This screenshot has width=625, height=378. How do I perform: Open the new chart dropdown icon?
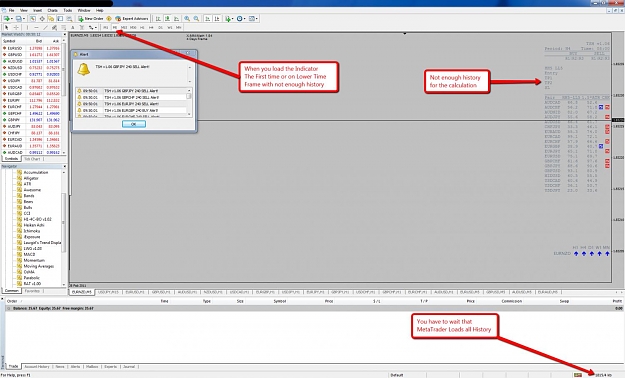pyautogui.click(x=8, y=18)
